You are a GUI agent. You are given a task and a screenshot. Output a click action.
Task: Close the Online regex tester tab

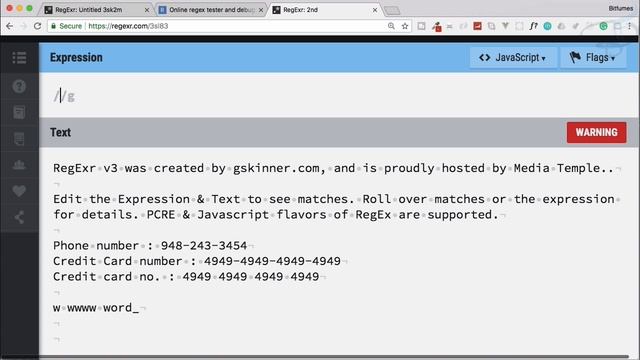tap(261, 10)
